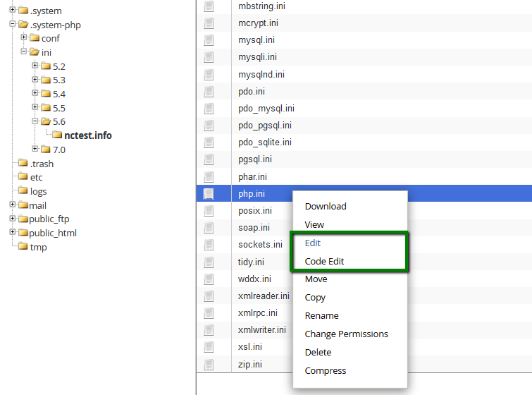Viewport: 532px width, 395px height.
Task: Collapse the .system-php folder node
Action: pyautogui.click(x=13, y=24)
